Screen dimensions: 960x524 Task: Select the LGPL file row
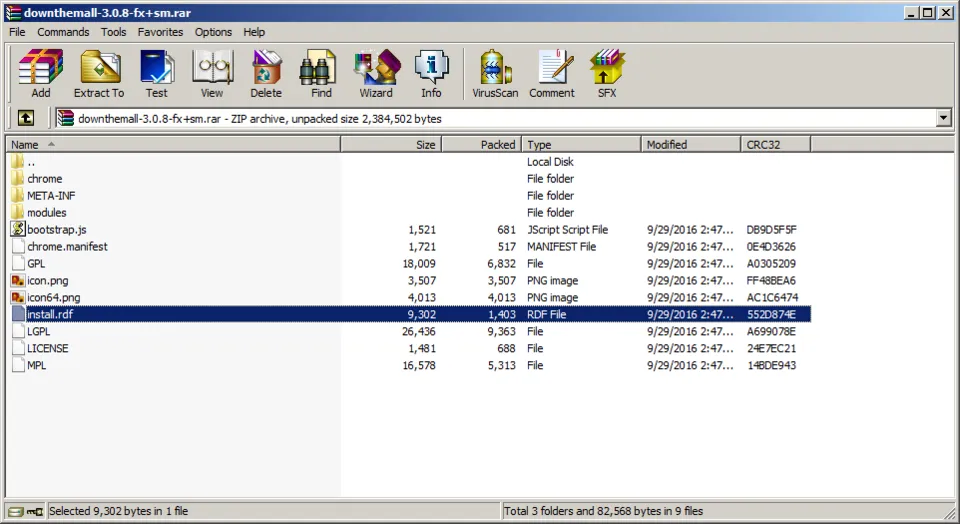[x=408, y=331]
